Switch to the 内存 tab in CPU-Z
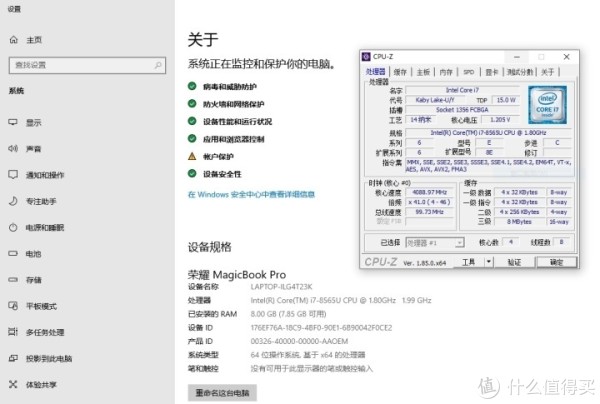 point(446,72)
